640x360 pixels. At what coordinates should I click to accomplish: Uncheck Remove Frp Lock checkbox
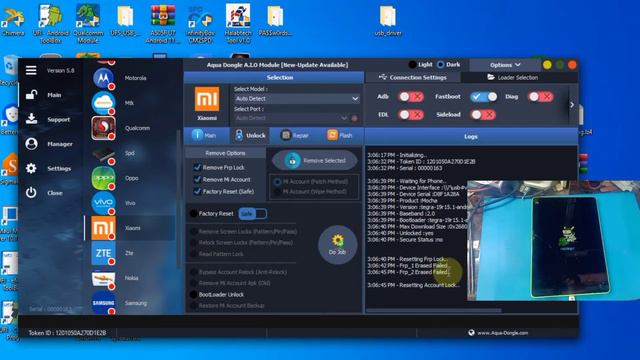click(x=198, y=167)
